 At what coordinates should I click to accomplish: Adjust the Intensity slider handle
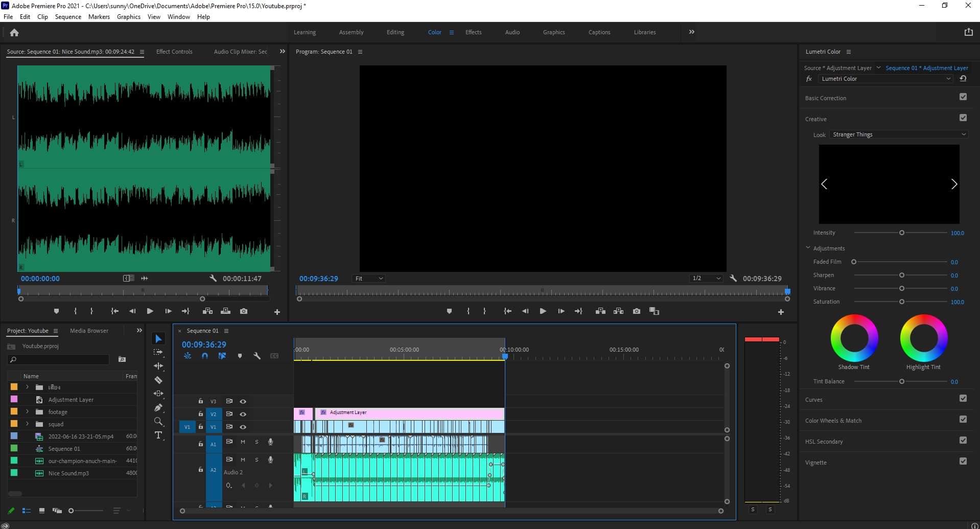[x=902, y=233]
